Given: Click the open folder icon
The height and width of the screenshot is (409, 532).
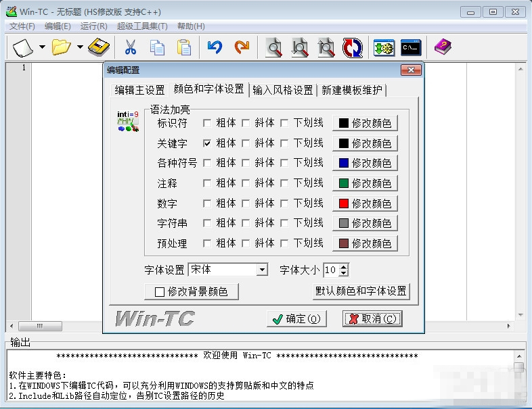Looking at the screenshot, I should (x=61, y=47).
